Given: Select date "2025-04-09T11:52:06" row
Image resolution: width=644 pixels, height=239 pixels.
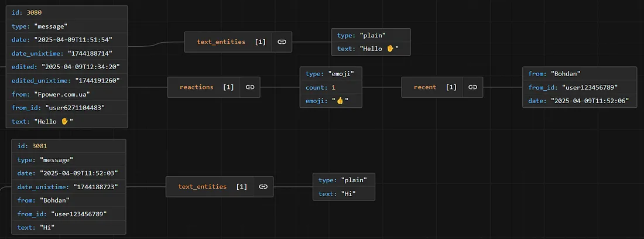Looking at the screenshot, I should [x=580, y=101].
